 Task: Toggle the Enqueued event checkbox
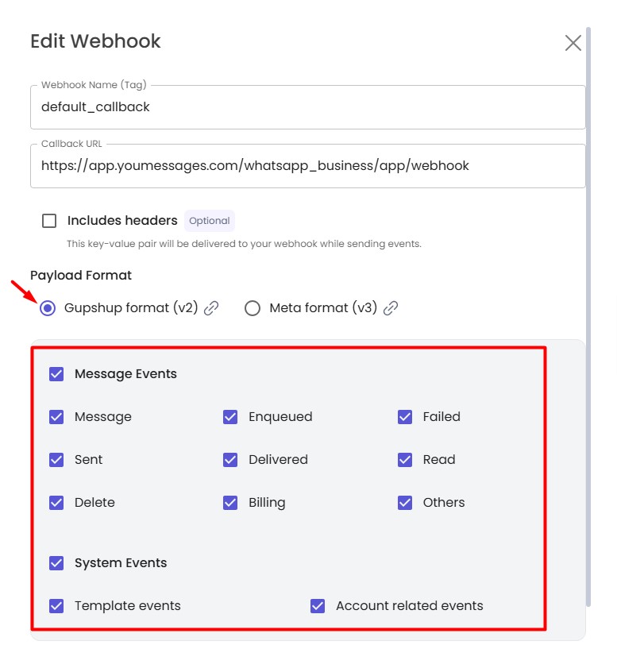click(x=230, y=417)
